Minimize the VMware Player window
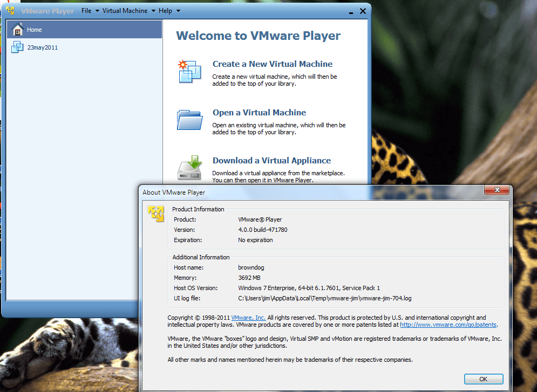This screenshot has width=537, height=392. tap(351, 12)
